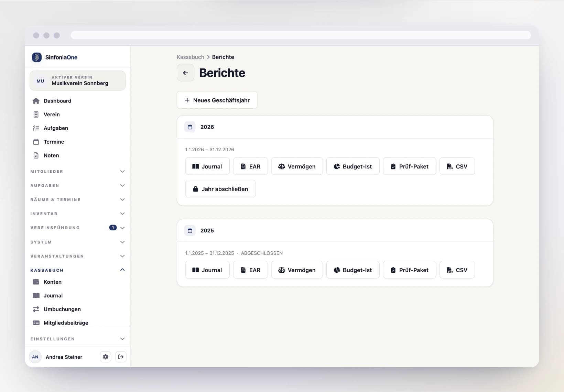564x392 pixels.
Task: Open Mitgliedsbeiträge in the sidebar
Action: 78,323
